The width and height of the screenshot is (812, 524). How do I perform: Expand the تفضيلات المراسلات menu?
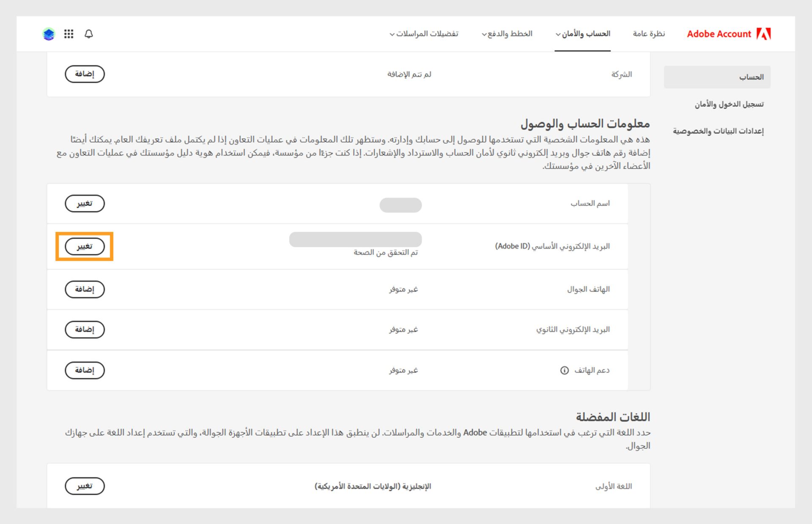(x=424, y=34)
